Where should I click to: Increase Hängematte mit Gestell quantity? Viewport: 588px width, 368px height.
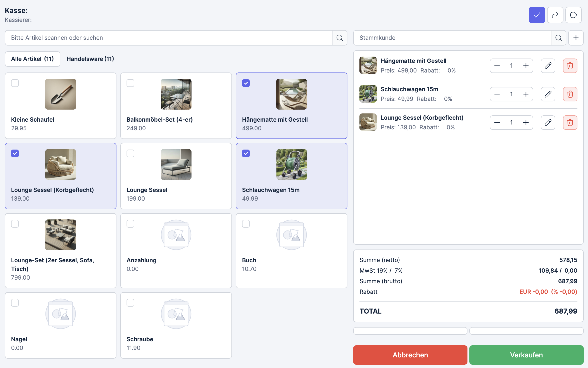click(525, 66)
